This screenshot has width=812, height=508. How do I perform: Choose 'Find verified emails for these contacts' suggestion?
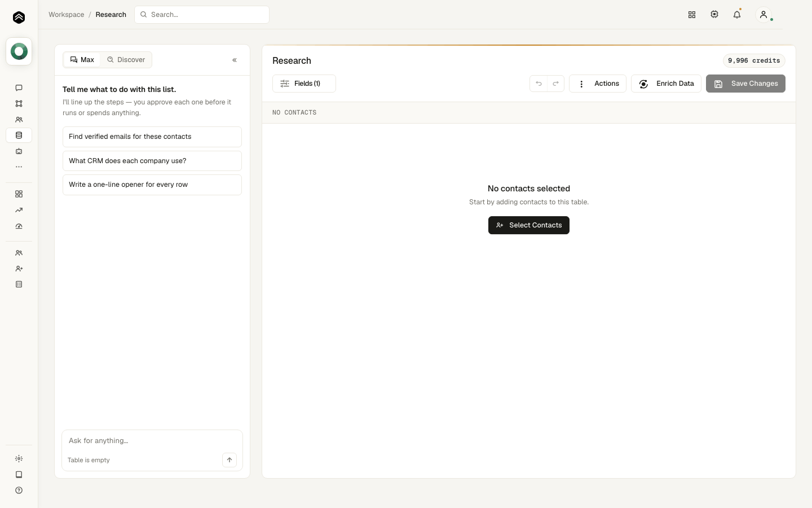tap(152, 137)
